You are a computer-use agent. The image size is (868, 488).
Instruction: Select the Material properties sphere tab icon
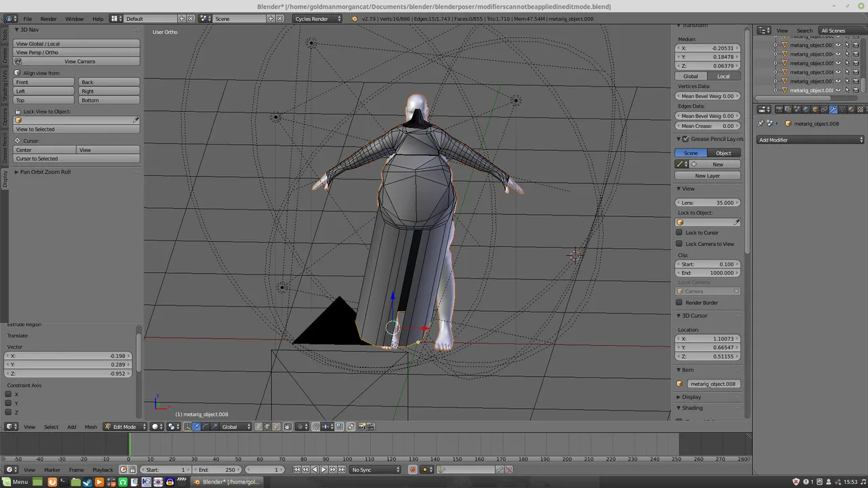coord(851,109)
